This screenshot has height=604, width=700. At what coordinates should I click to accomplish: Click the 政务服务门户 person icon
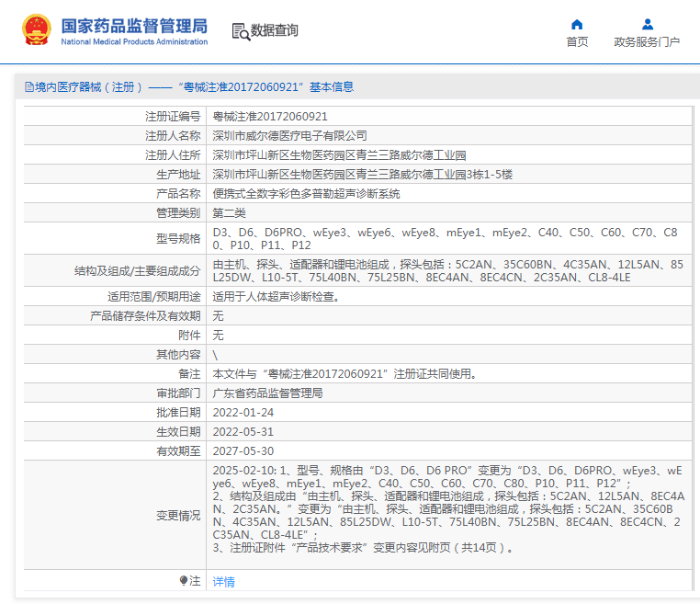point(647,24)
